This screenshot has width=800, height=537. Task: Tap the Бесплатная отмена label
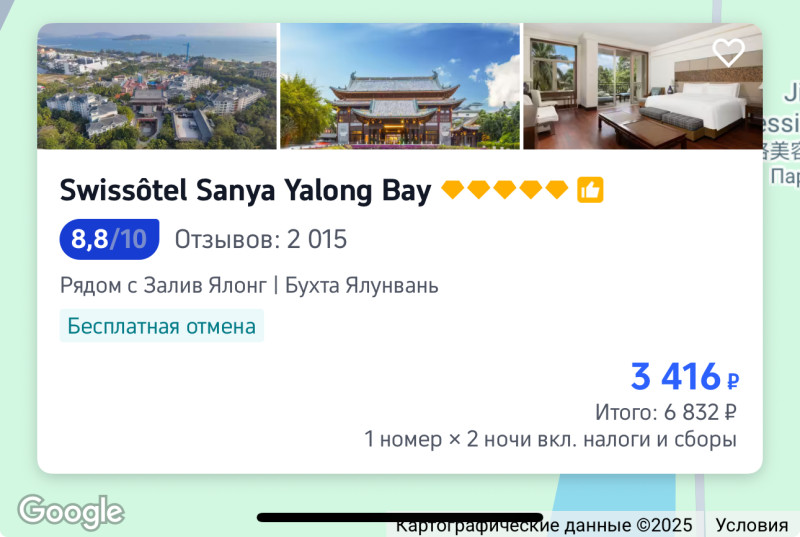162,326
